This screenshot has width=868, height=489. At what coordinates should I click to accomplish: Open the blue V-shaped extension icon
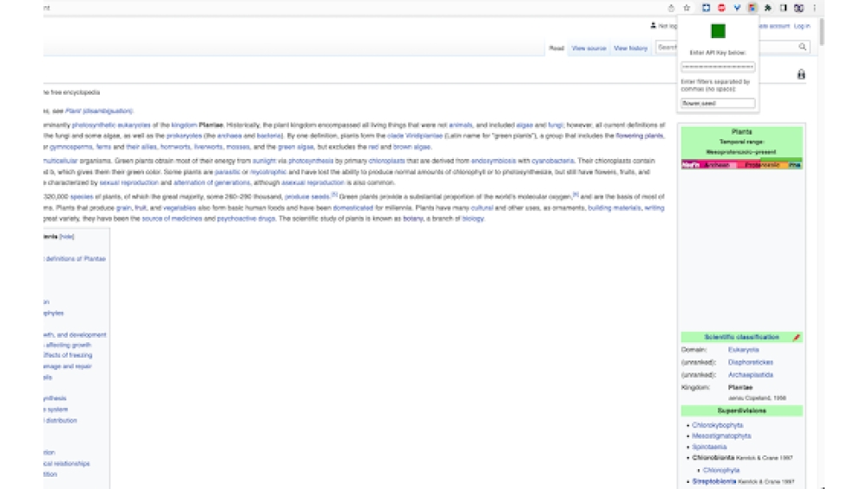tap(737, 8)
